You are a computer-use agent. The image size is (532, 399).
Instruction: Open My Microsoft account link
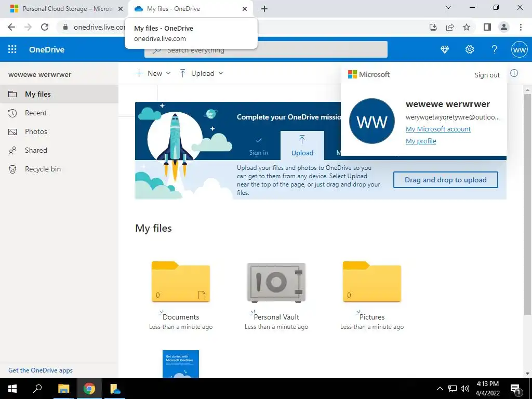click(438, 129)
